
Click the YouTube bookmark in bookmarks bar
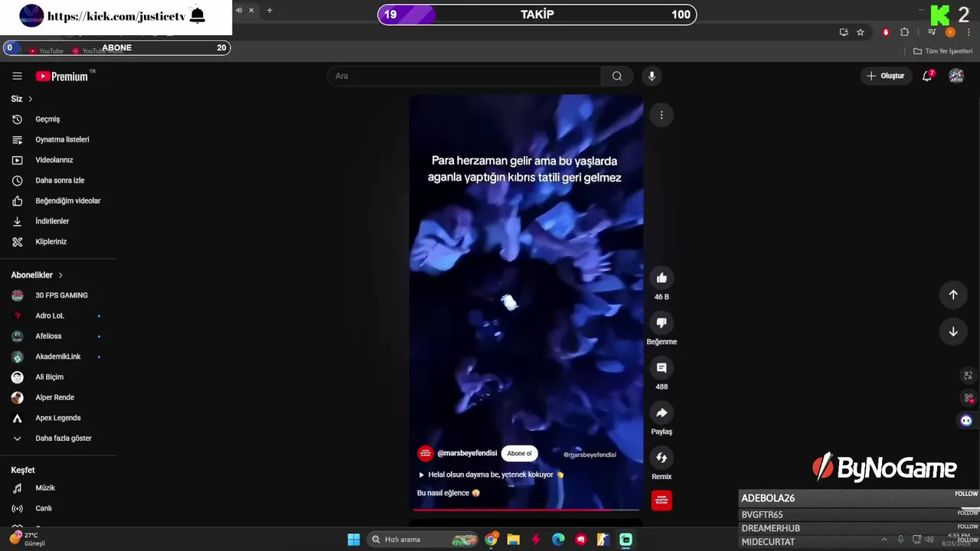tap(46, 51)
